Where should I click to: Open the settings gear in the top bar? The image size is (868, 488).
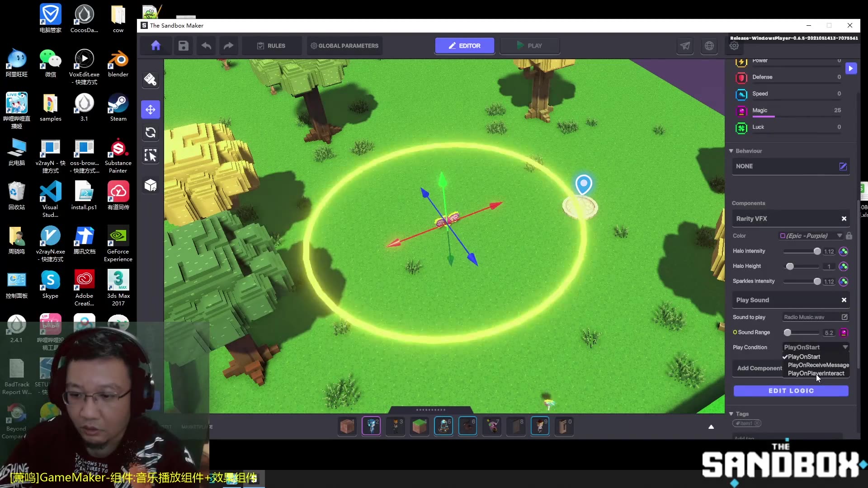pyautogui.click(x=733, y=46)
